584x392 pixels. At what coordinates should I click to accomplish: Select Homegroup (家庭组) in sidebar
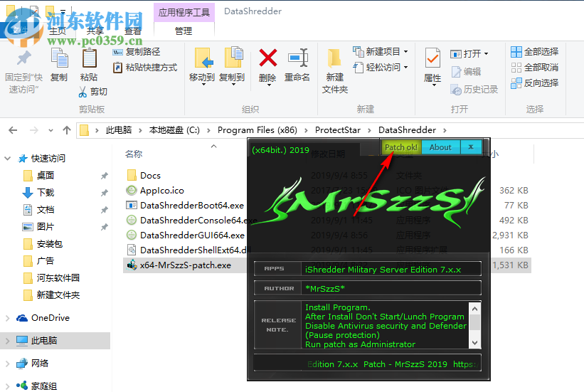[44, 386]
